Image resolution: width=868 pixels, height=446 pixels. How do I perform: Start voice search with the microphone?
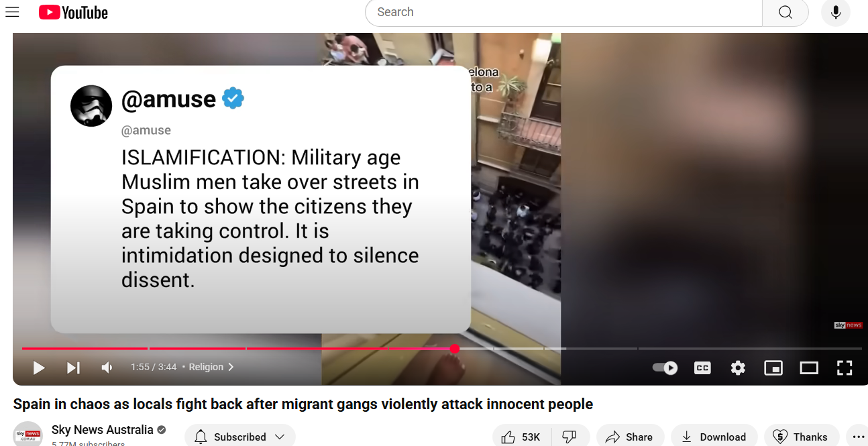point(836,12)
